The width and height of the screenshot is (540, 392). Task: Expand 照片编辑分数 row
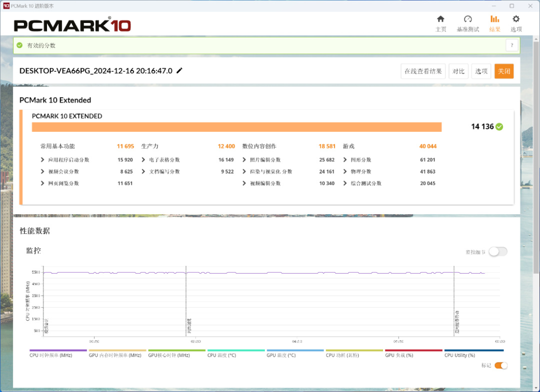(244, 160)
